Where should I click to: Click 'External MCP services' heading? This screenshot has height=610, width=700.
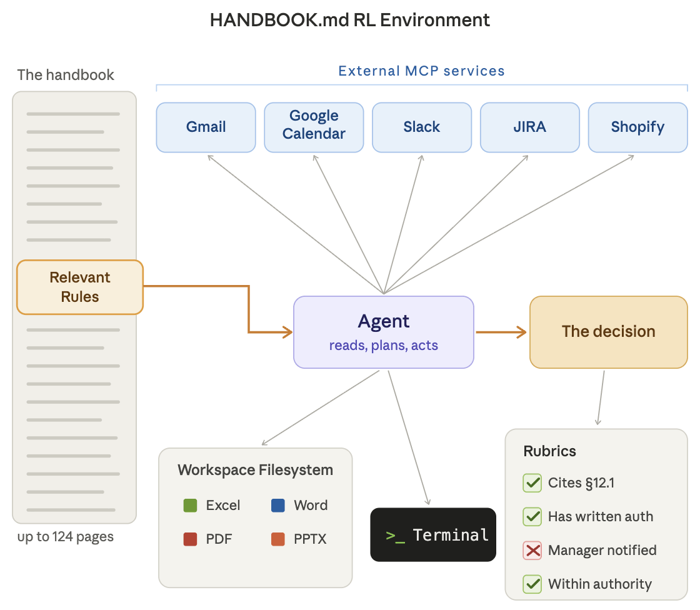tap(421, 71)
